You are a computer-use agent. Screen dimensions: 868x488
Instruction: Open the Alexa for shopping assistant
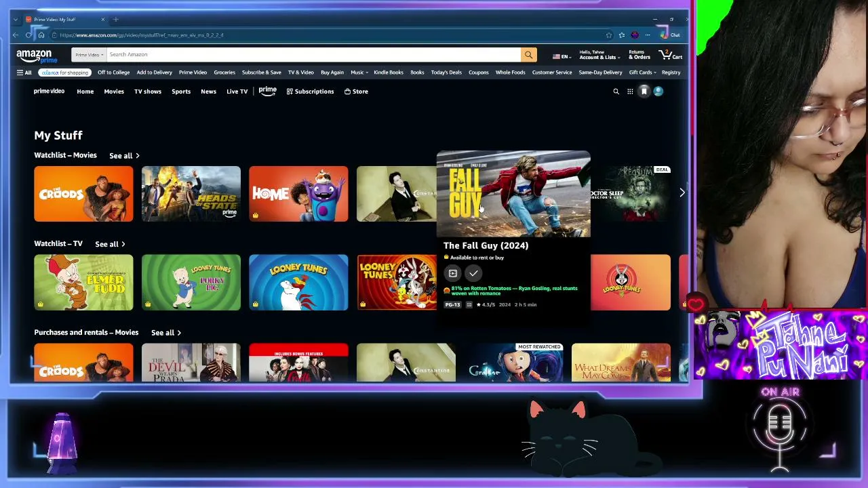point(64,73)
